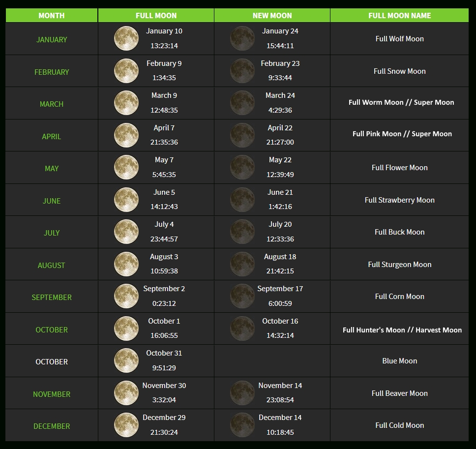Select Full Worm Moon // Super Moon text
The image size is (476, 449).
[401, 103]
